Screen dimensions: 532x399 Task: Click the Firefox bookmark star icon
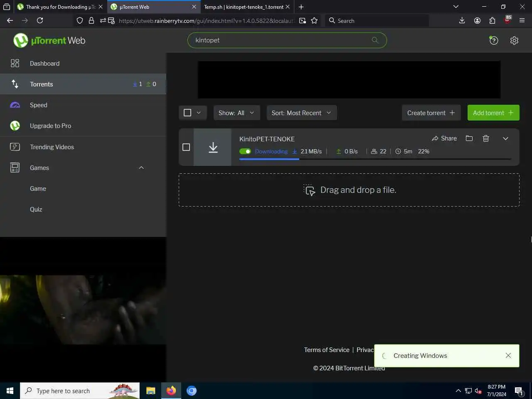point(314,20)
